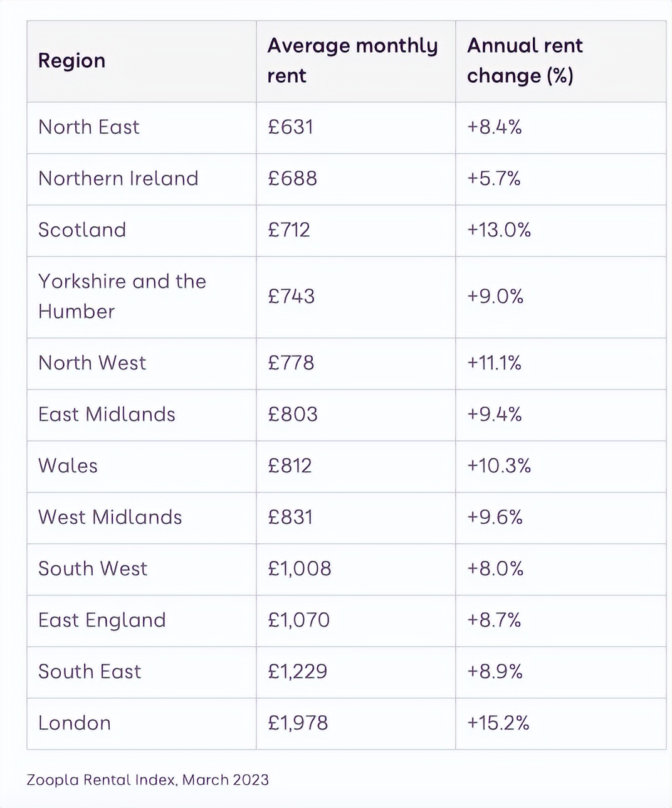
Task: Select the East Midlands row label
Action: tap(107, 415)
